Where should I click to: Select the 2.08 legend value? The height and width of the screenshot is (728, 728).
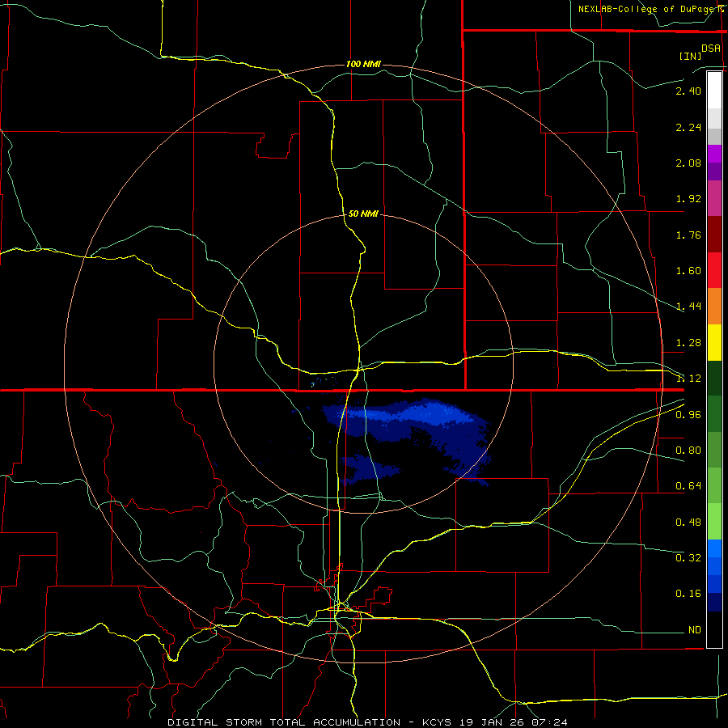coord(688,163)
